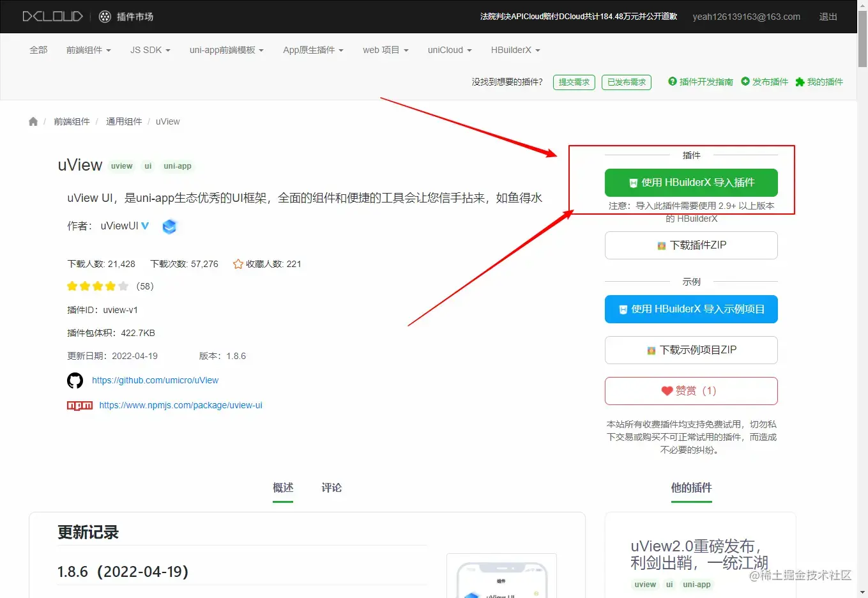Click the GitHub cat icon beside the repository link
Image resolution: width=868 pixels, height=598 pixels.
coord(75,380)
